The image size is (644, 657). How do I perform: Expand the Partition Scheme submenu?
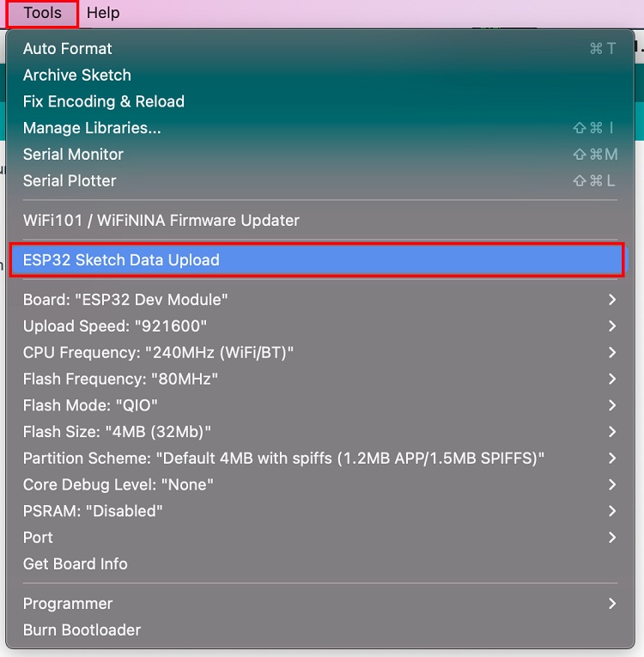click(283, 458)
